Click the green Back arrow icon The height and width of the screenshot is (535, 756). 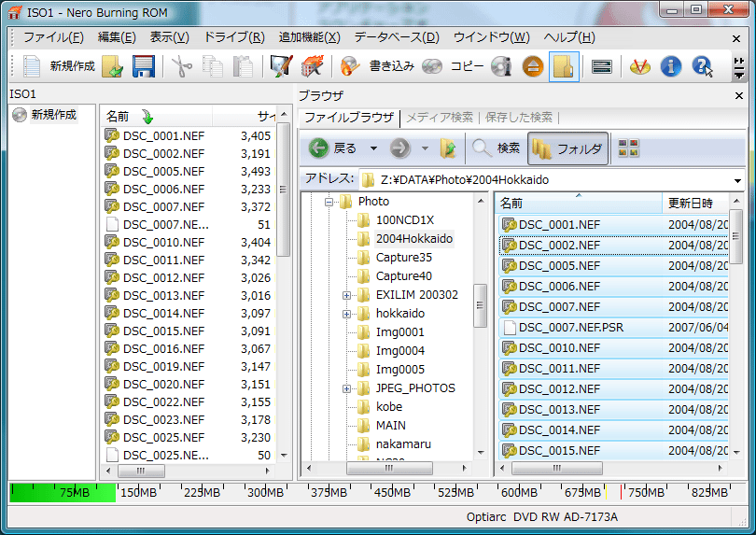coord(318,148)
